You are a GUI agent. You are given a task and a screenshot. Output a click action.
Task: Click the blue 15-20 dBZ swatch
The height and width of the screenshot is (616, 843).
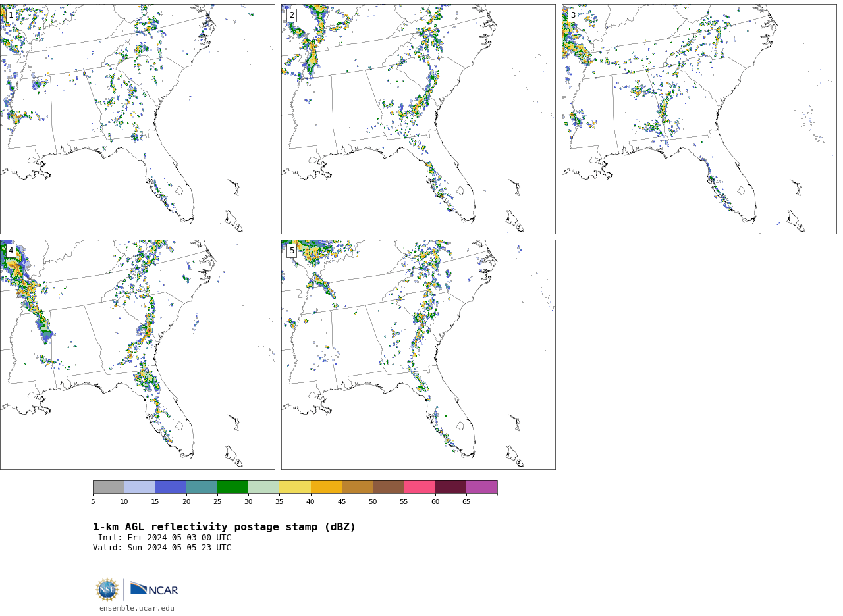[171, 487]
